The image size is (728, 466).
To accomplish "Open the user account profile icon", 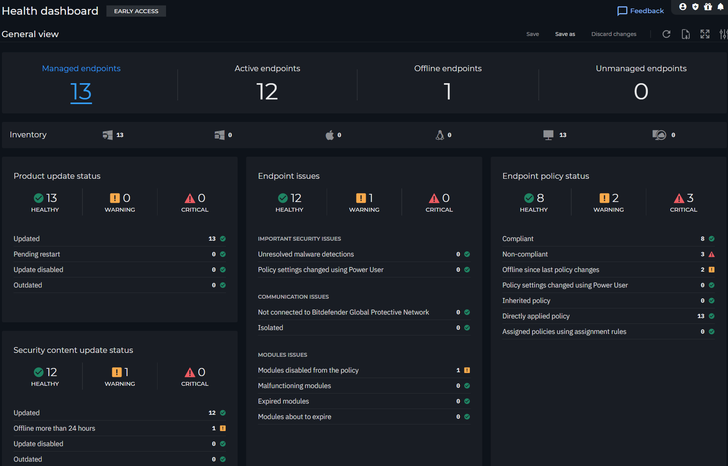I will click(682, 6).
